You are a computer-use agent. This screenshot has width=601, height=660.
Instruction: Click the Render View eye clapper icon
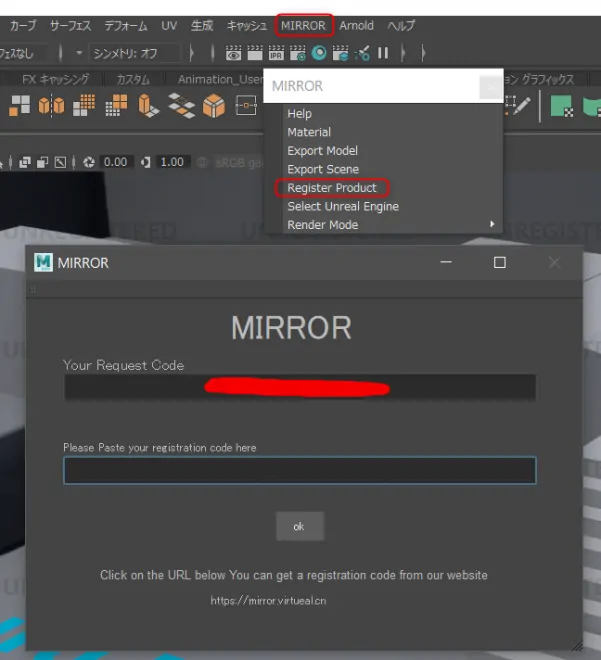tap(233, 53)
